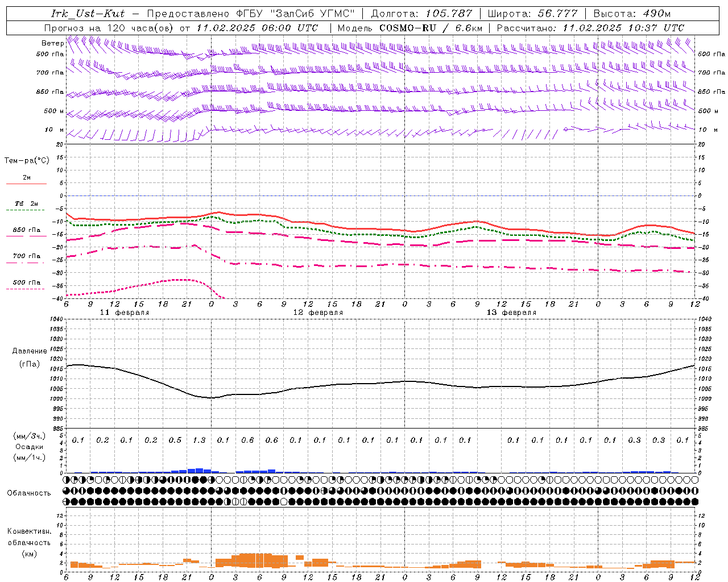The width and height of the screenshot is (728, 582).
Task: Click the date label 13 февраля
Action: pyautogui.click(x=511, y=313)
